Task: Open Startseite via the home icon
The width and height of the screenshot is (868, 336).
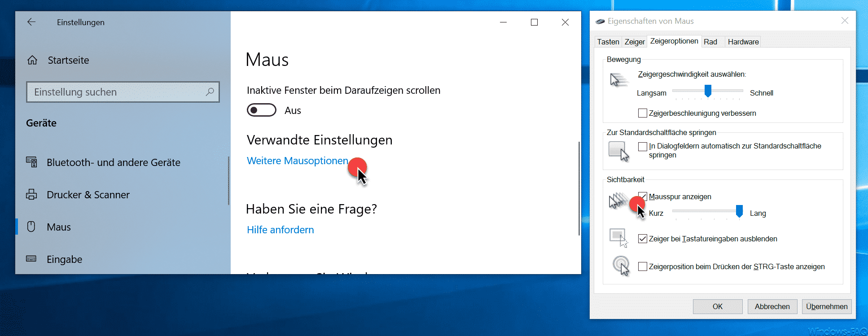Action: [32, 60]
